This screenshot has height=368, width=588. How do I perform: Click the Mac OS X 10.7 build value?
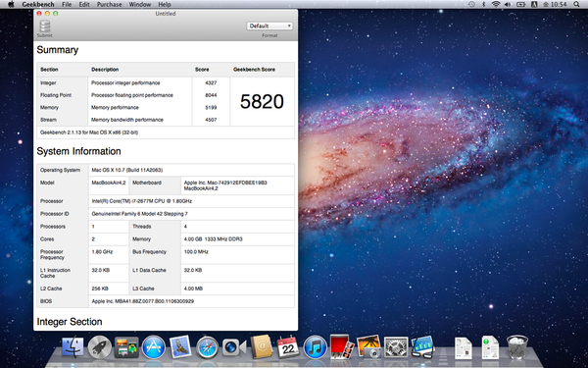click(x=127, y=170)
